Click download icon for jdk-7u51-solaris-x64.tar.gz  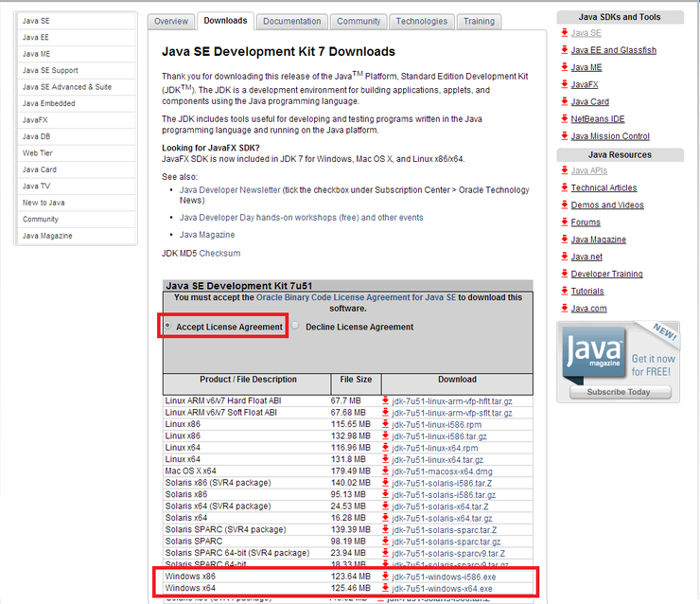pos(385,518)
